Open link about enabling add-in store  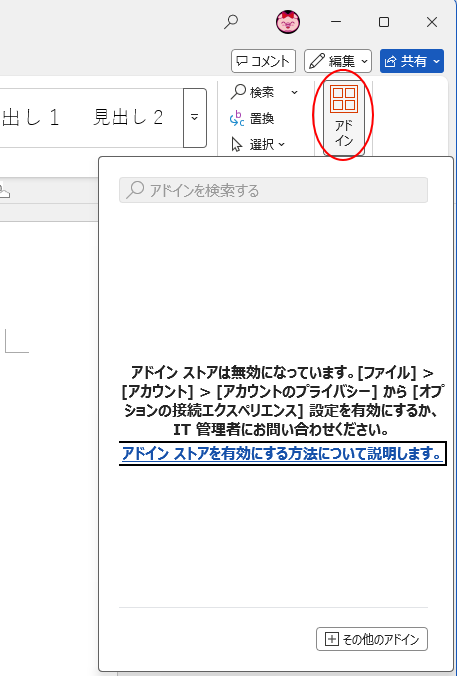[x=282, y=453]
